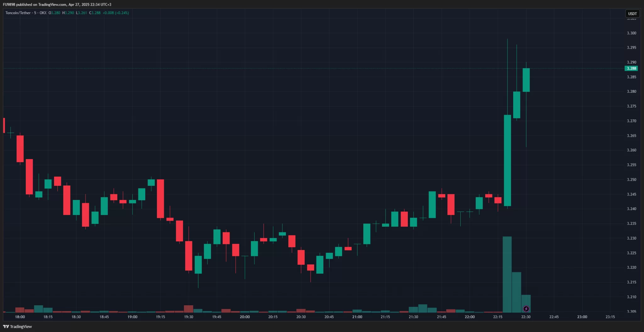The height and width of the screenshot is (332, 644).
Task: Click the purple lightning bolt icon on the time axis
Action: point(526,309)
